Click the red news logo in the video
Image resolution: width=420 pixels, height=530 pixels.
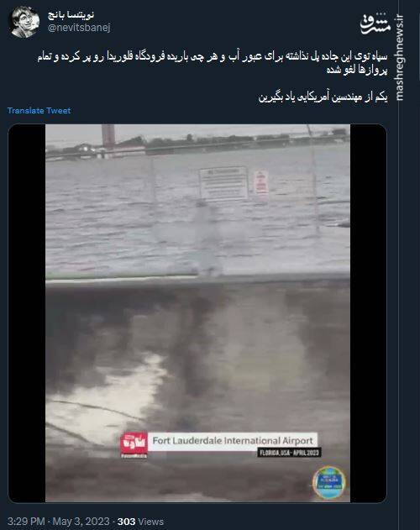coord(134,444)
